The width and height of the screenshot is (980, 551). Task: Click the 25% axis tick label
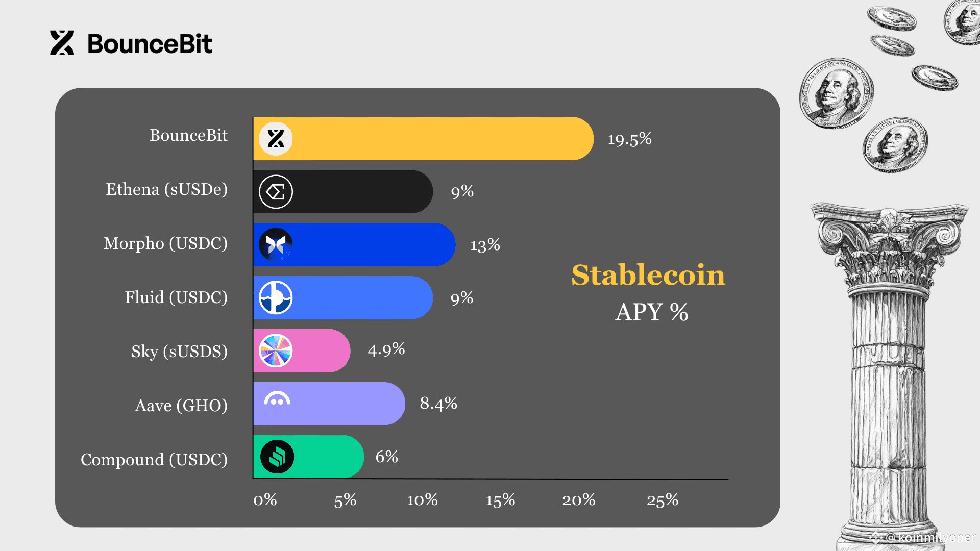point(663,500)
